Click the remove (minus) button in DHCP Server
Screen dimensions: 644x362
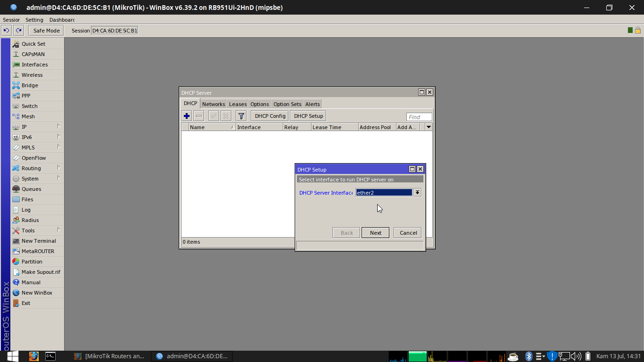pos(199,116)
